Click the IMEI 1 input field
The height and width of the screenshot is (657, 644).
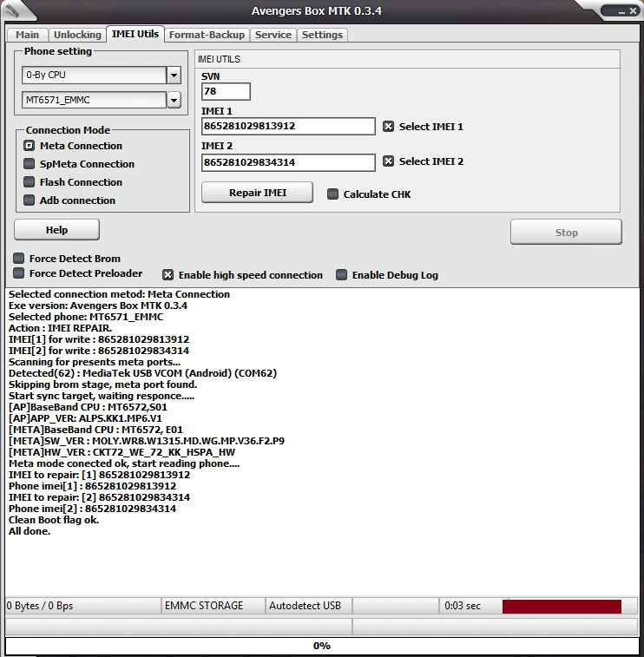click(x=288, y=126)
